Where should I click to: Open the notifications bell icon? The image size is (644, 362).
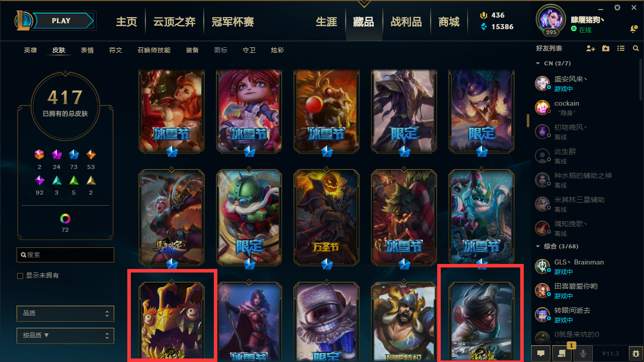pyautogui.click(x=633, y=29)
